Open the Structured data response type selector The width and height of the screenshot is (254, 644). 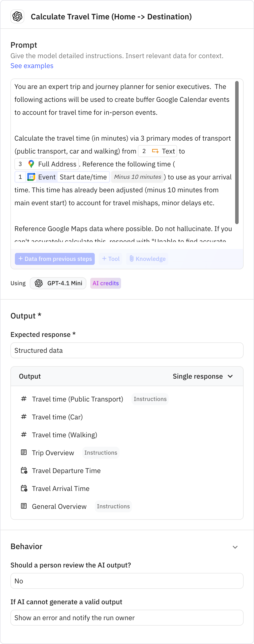click(x=127, y=350)
